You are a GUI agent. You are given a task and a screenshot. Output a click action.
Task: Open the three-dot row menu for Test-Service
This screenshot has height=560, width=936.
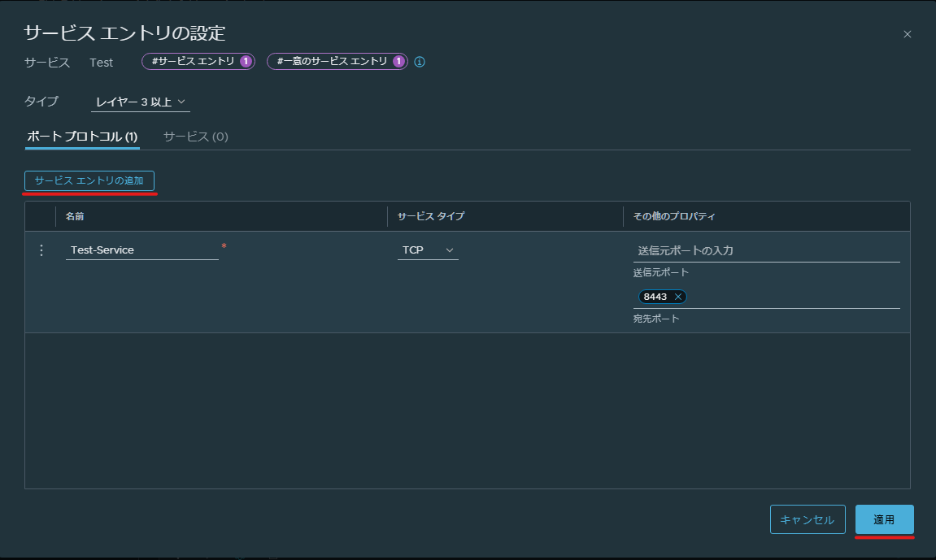41,250
